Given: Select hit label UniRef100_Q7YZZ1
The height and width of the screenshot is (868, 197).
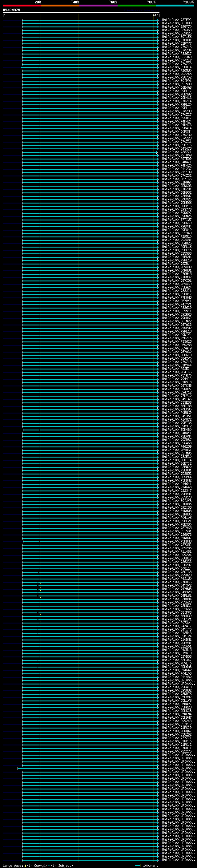Looking at the screenshot, I should click(x=177, y=738).
